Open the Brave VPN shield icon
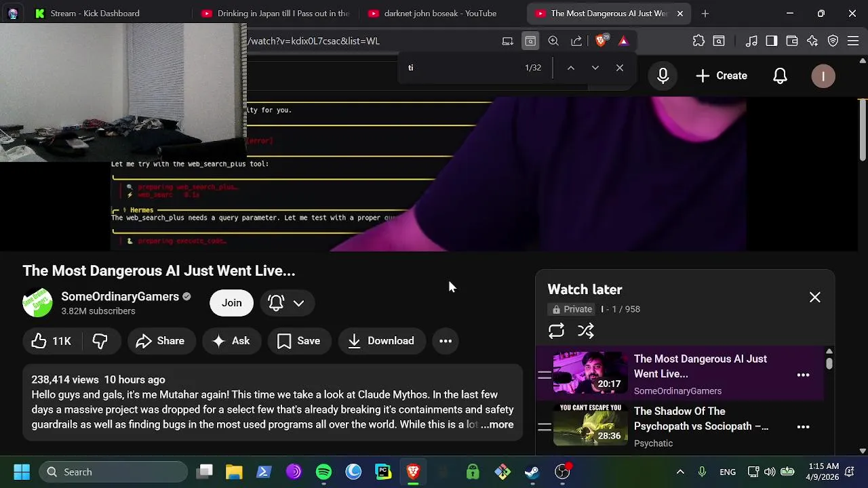Viewport: 868px width, 488px height. (x=833, y=41)
